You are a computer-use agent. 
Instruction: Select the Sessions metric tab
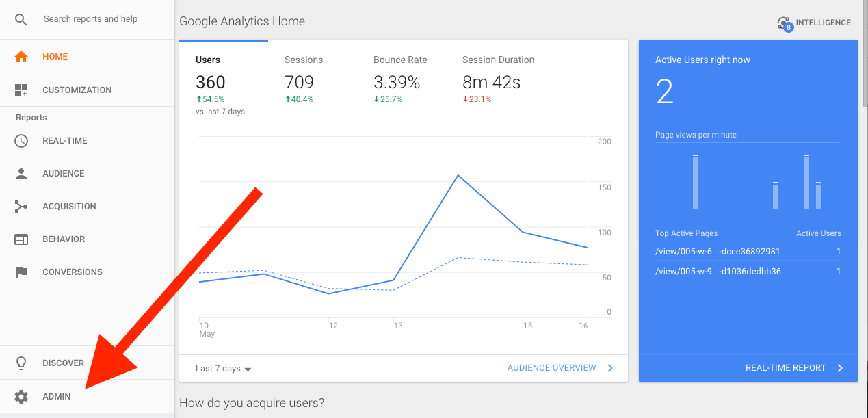coord(313,79)
